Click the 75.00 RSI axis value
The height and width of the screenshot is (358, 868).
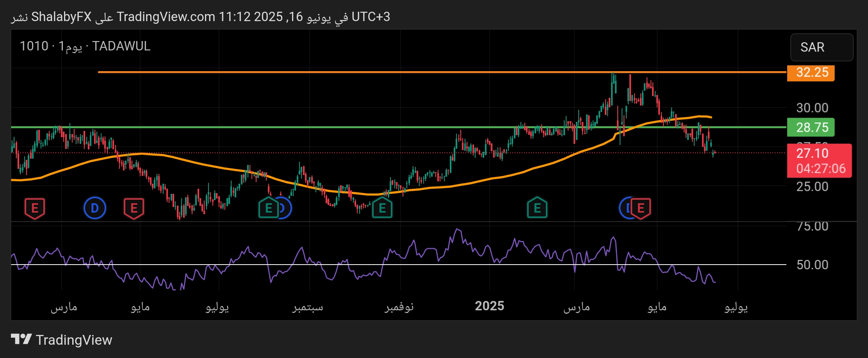812,226
